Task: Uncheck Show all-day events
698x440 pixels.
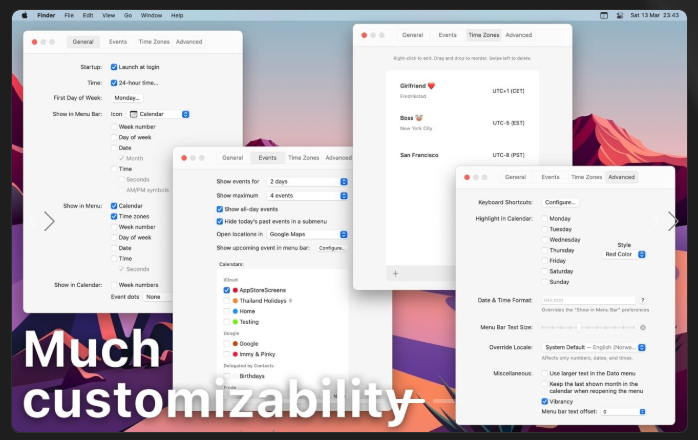Action: point(219,209)
